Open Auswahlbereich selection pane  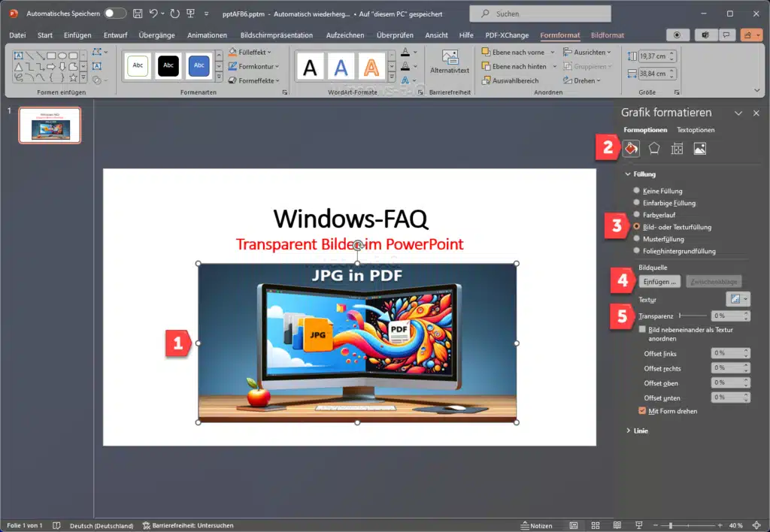(511, 80)
